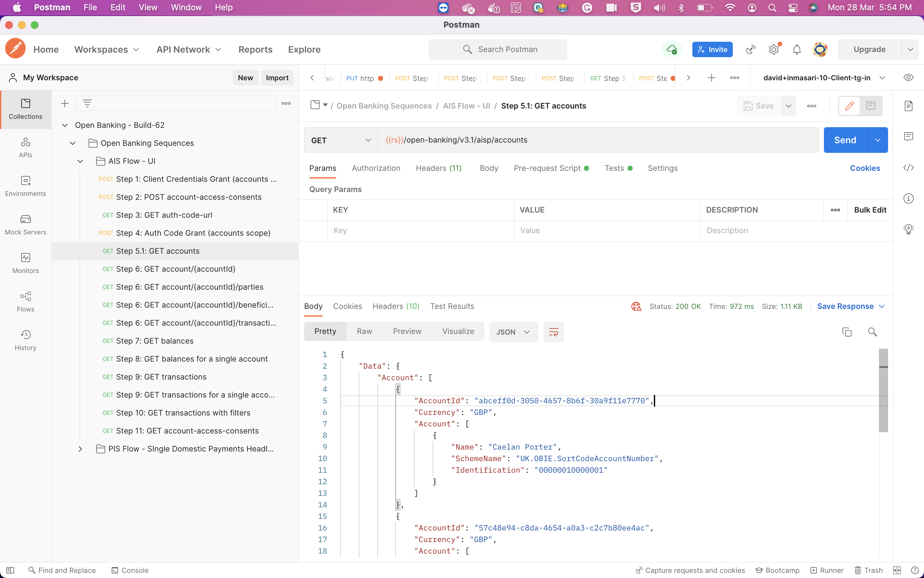Open the APIs sidebar panel
This screenshot has height=578, width=924.
pyautogui.click(x=26, y=148)
